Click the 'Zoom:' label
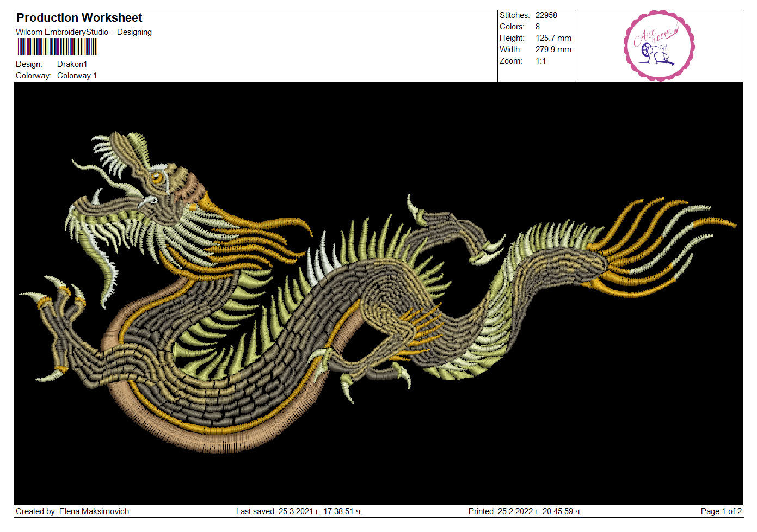757x532 pixels. click(x=511, y=61)
